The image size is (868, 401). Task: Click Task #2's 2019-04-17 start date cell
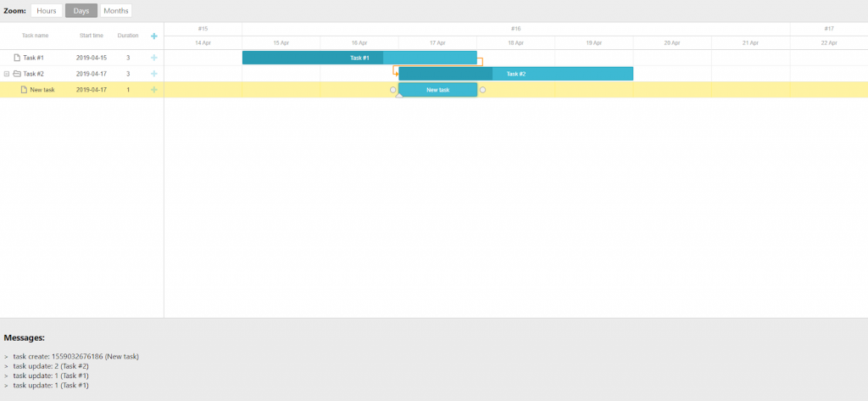[92, 74]
